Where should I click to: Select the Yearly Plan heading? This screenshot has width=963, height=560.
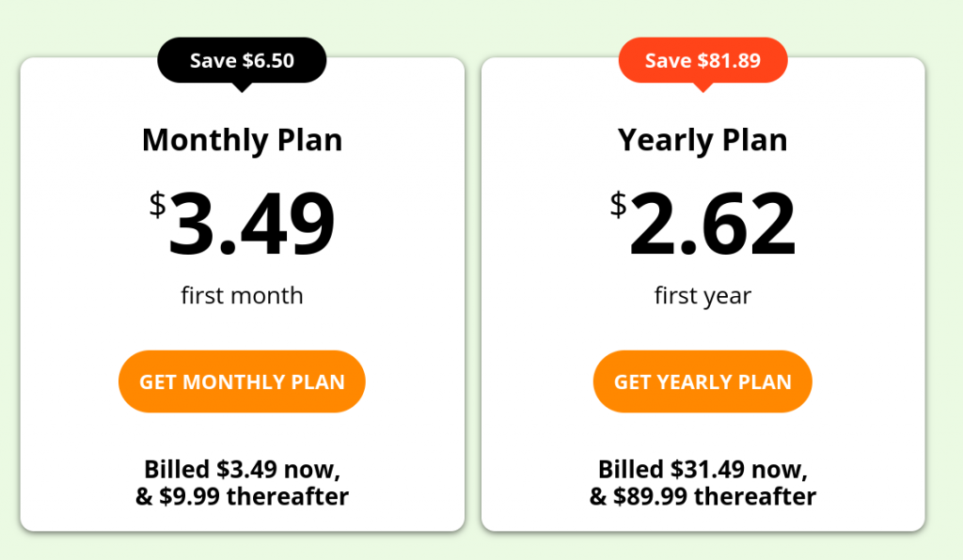[x=703, y=140]
